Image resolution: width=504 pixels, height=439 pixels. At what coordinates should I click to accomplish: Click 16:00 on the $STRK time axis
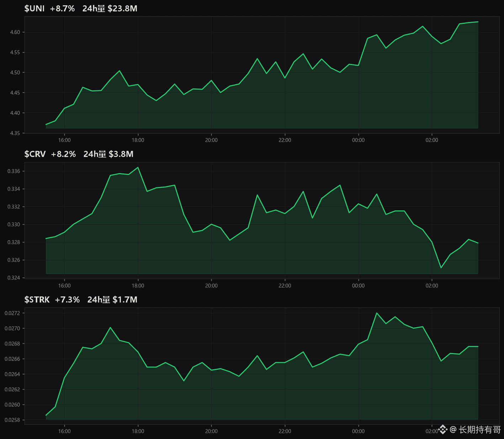64,431
